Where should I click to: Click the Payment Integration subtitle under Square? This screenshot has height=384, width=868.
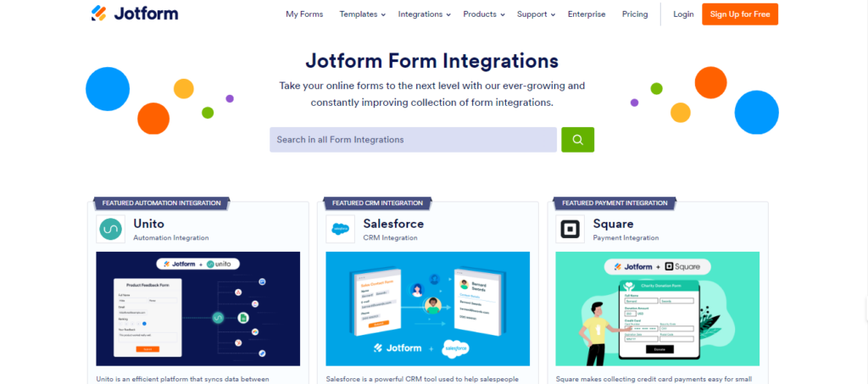click(626, 238)
